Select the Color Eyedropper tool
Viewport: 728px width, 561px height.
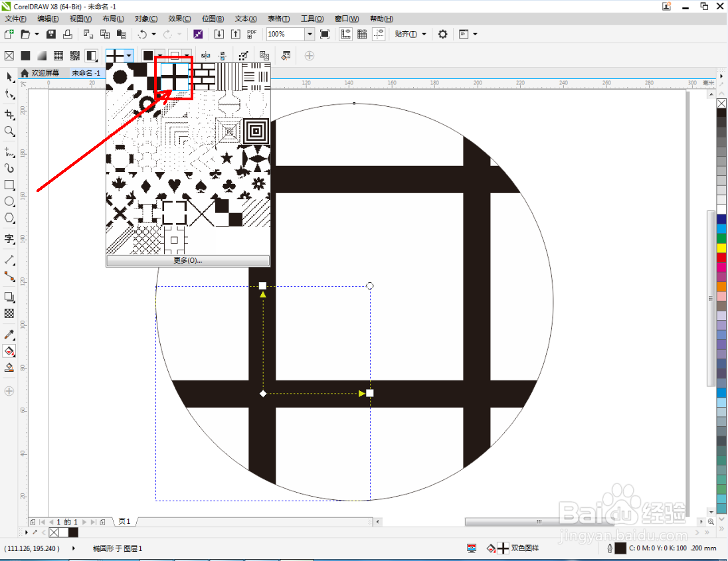(9, 335)
